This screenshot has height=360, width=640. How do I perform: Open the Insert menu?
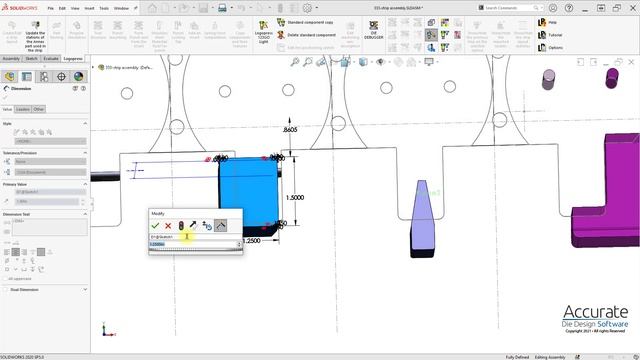(89, 8)
